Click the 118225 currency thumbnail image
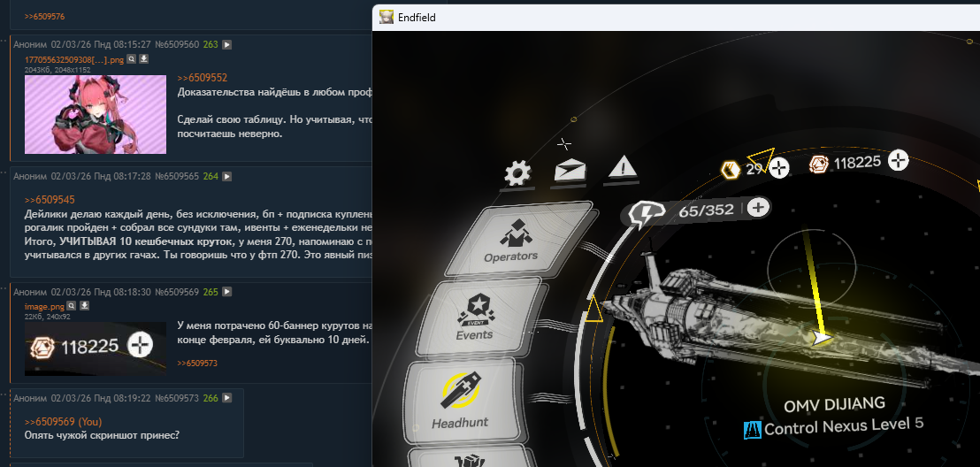This screenshot has height=467, width=980. click(96, 348)
